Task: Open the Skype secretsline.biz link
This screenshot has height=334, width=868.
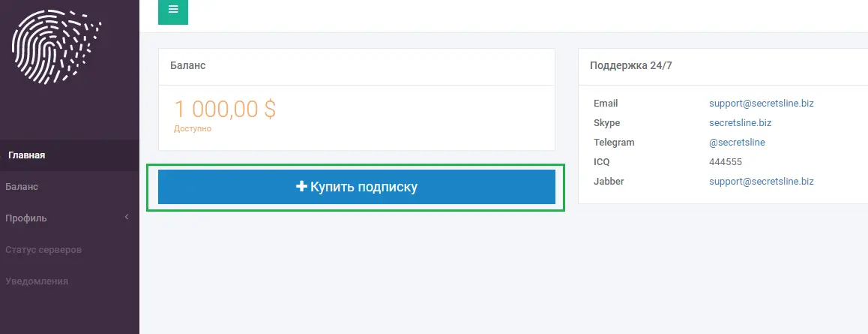Action: [740, 122]
